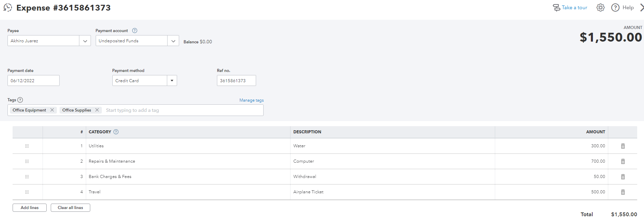Open the Payment account dropdown
This screenshot has width=644, height=222.
[173, 41]
